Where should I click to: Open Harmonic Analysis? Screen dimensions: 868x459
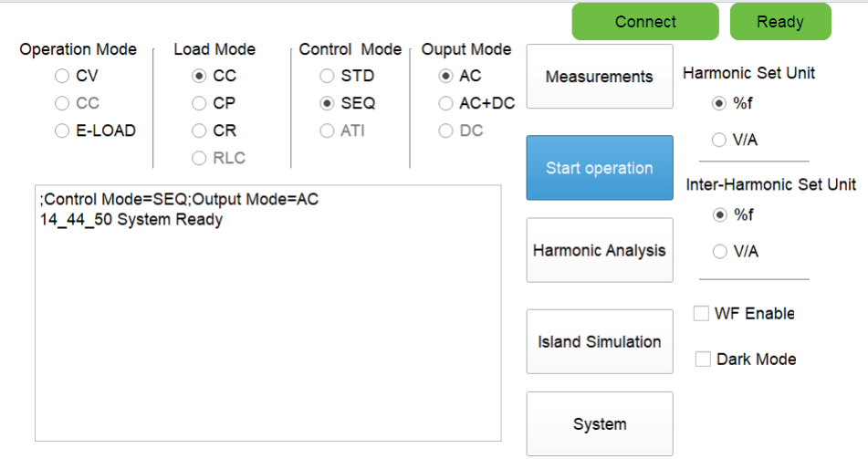(x=599, y=250)
